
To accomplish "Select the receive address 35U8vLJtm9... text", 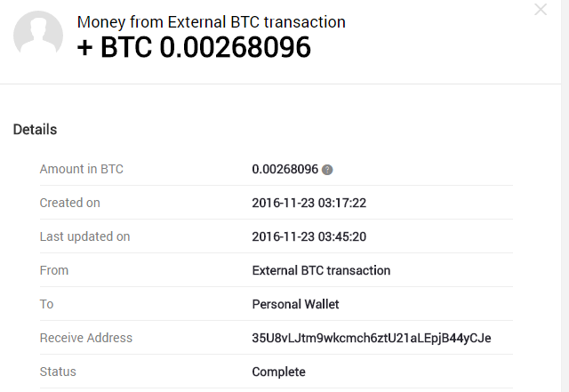I will (372, 338).
